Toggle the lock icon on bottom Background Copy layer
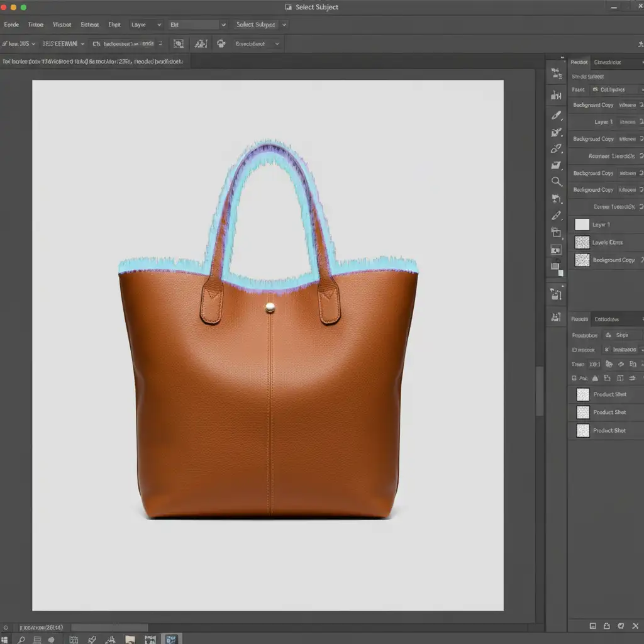The height and width of the screenshot is (644, 644). click(641, 260)
